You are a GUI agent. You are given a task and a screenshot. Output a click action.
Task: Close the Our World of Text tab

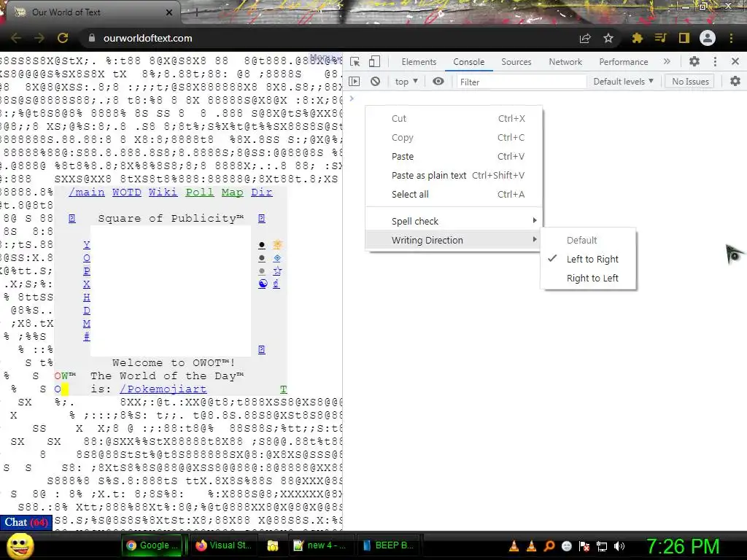pyautogui.click(x=169, y=12)
